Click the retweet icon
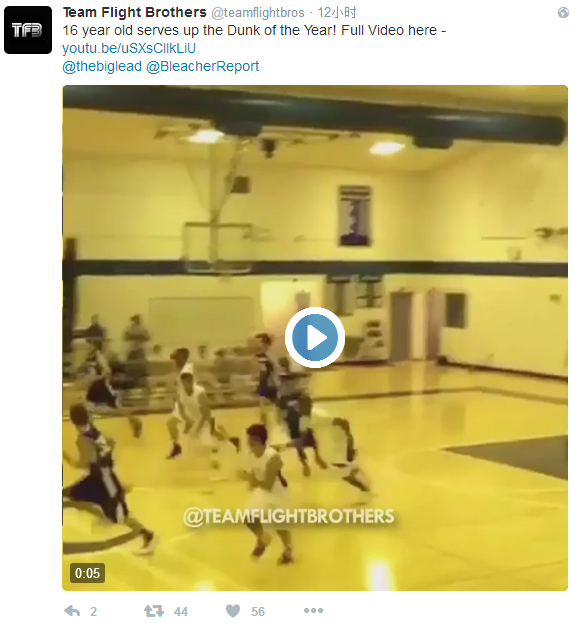The width and height of the screenshot is (575, 623). [153, 611]
